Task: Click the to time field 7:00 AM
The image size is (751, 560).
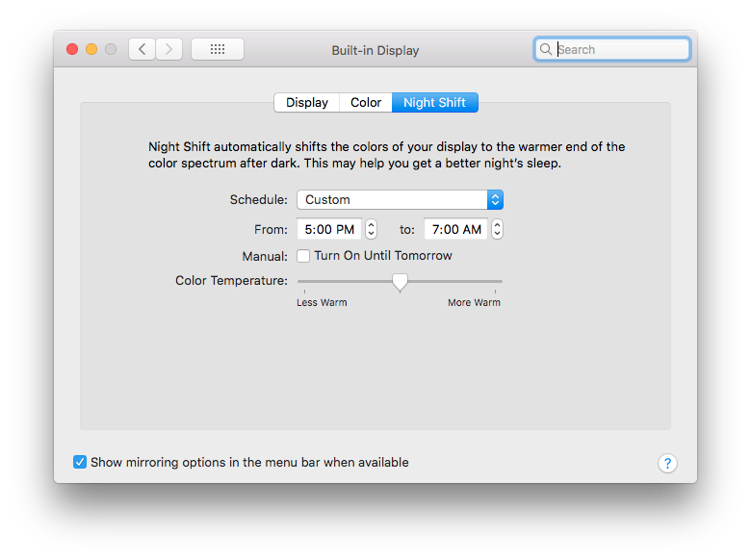Action: 456,229
